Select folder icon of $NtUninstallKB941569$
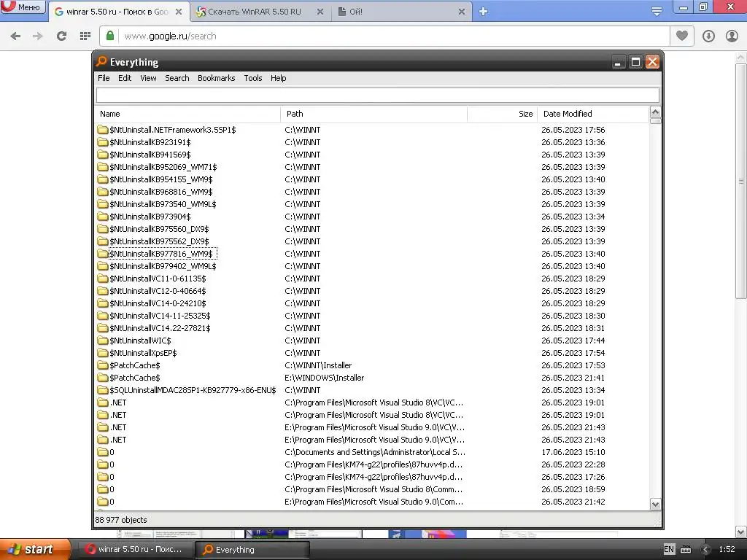Viewport: 747px width, 560px height. point(102,155)
